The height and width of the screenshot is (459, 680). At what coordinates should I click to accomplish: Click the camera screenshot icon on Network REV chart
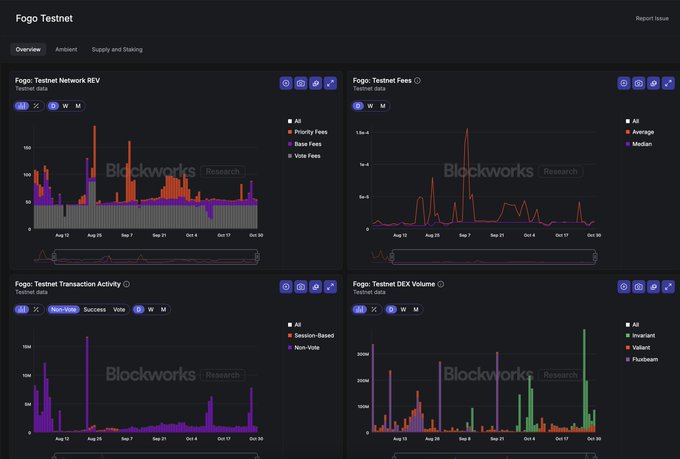[301, 83]
